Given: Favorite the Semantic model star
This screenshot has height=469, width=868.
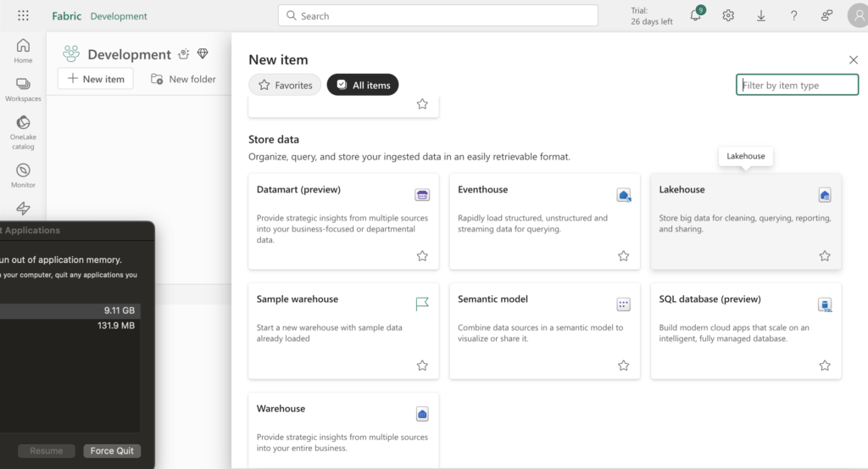Looking at the screenshot, I should click(624, 366).
